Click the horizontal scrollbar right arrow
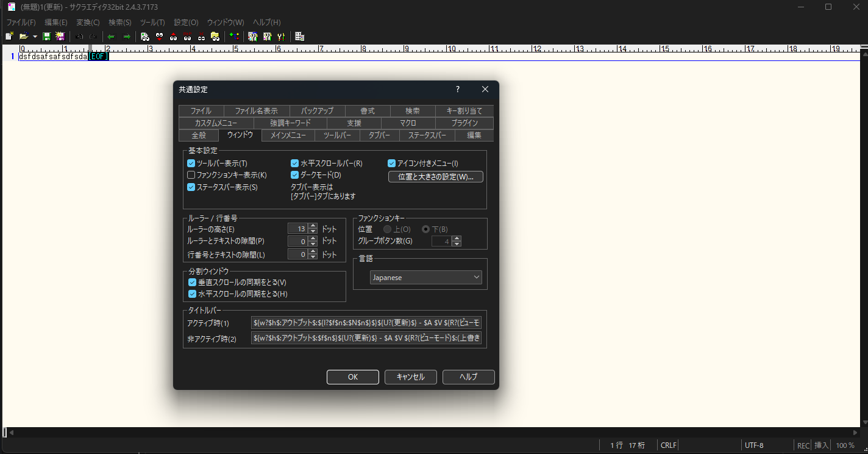868x454 pixels. pos(855,433)
